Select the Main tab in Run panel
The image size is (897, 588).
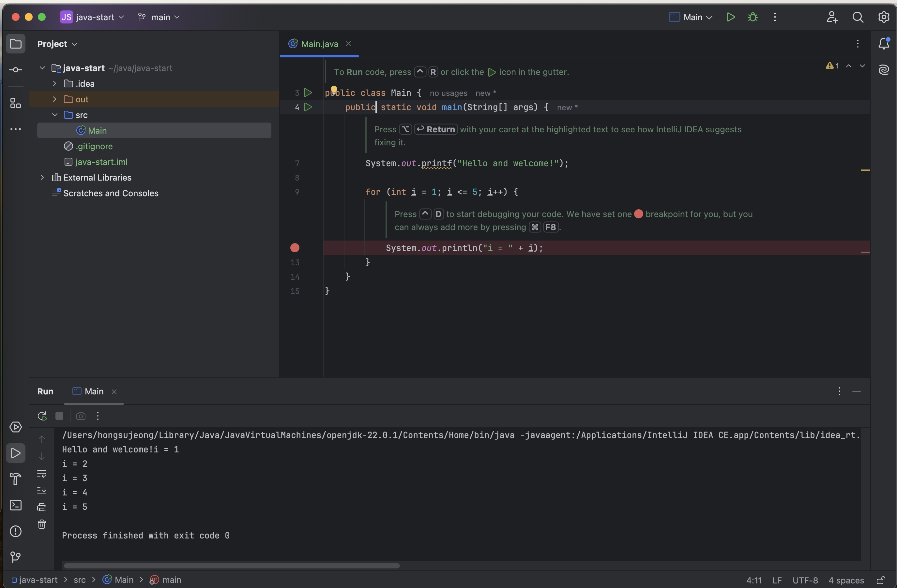coord(94,391)
